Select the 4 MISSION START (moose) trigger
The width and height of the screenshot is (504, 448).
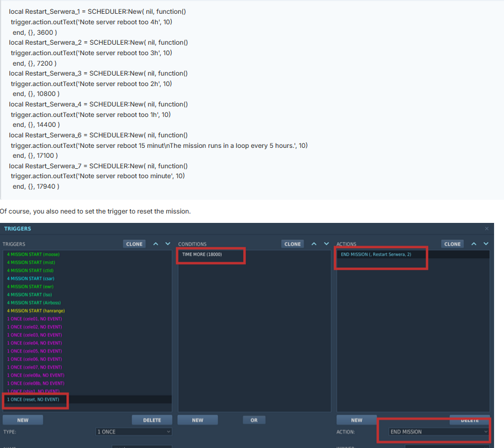tap(33, 254)
